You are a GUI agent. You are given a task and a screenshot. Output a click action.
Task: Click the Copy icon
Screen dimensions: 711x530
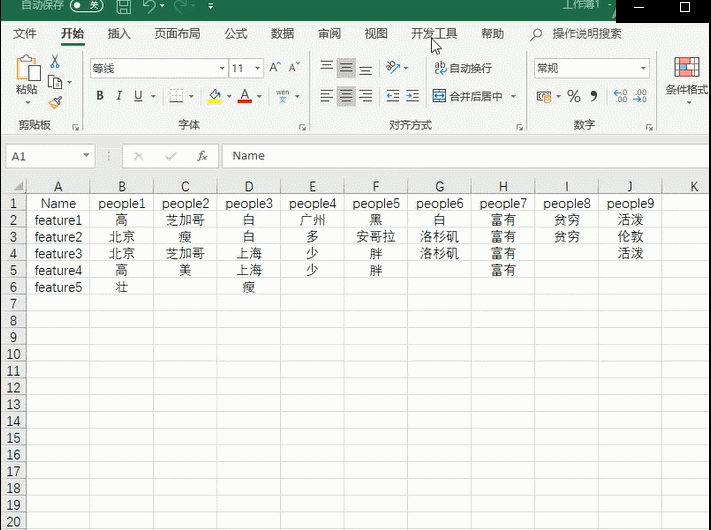55,82
